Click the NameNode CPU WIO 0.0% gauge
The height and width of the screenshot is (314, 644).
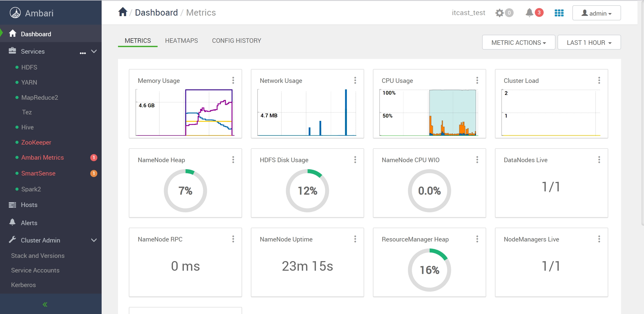click(429, 191)
